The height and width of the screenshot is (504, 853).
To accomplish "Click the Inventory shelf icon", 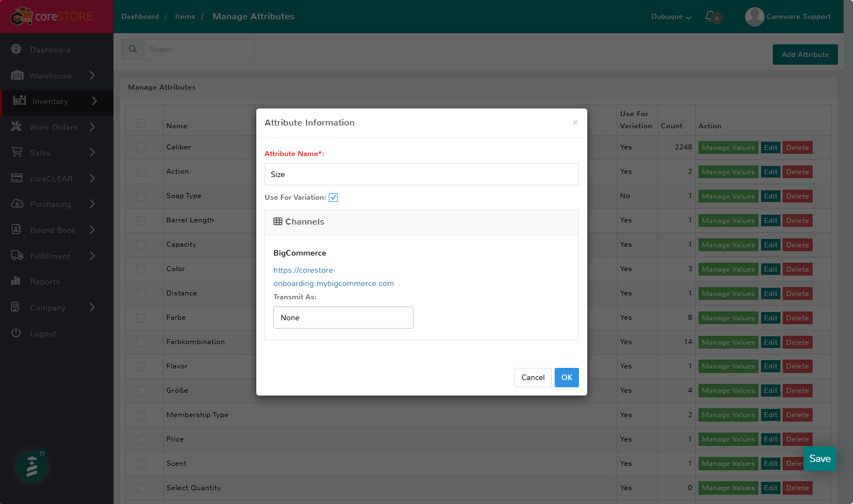I will tap(19, 100).
